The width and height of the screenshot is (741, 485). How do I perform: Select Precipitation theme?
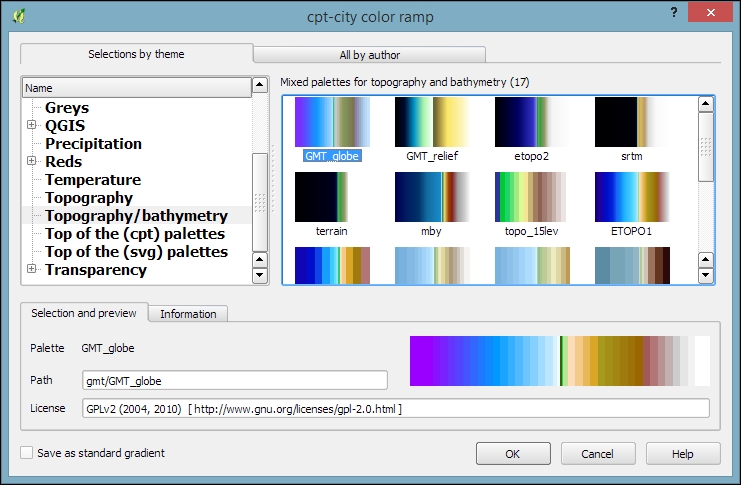point(93,143)
